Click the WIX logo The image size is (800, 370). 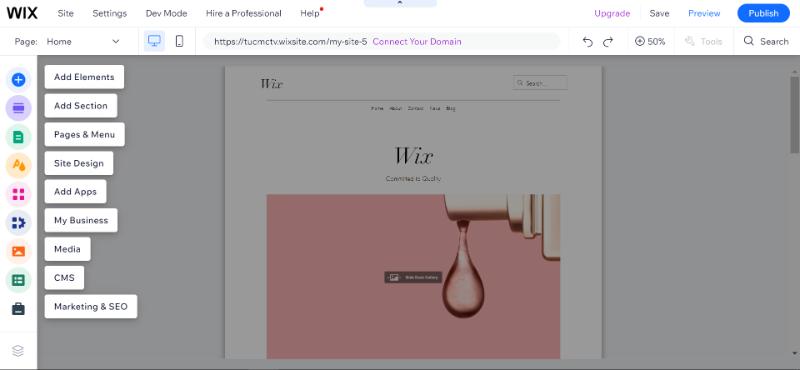(x=22, y=13)
